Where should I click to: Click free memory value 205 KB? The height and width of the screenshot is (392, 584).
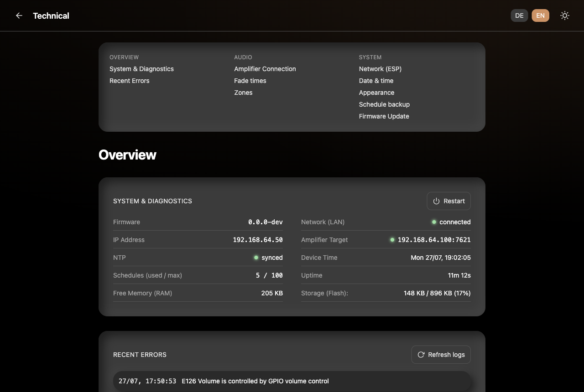pos(272,293)
